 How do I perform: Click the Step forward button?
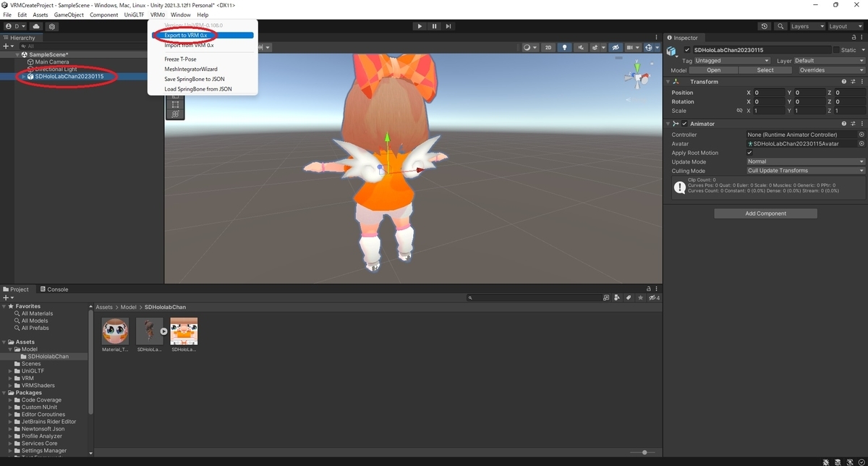pos(448,26)
